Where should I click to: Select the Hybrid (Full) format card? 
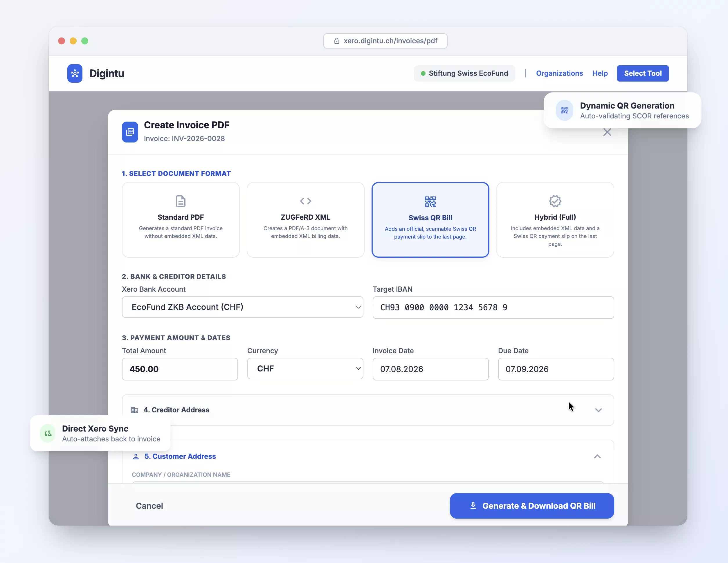point(555,220)
